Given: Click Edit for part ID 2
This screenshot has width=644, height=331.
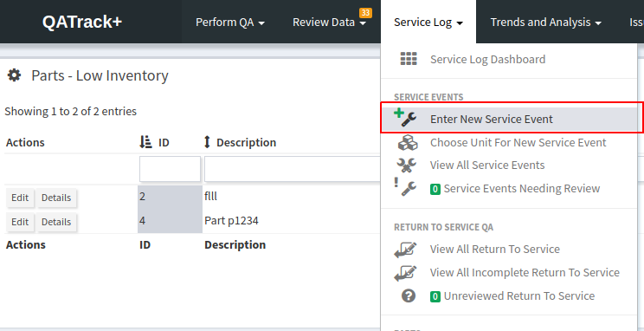Looking at the screenshot, I should [20, 198].
